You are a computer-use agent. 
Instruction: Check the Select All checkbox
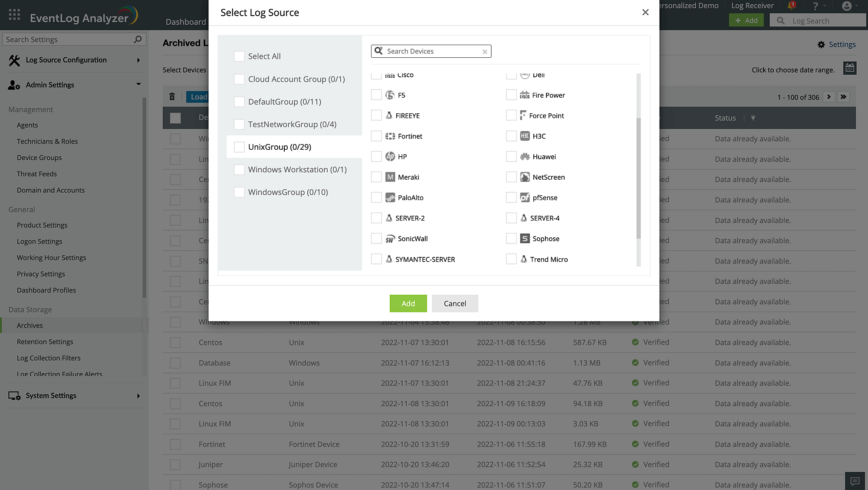click(239, 56)
